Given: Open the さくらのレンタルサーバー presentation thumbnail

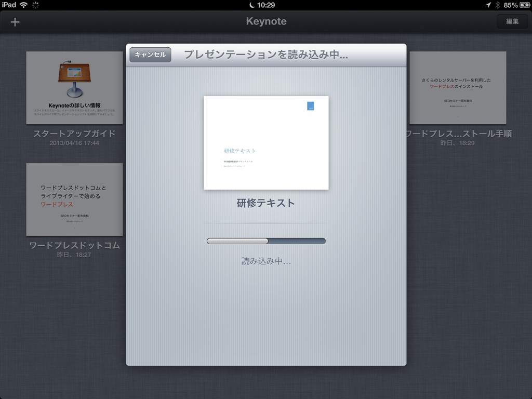Looking at the screenshot, I should (458, 88).
